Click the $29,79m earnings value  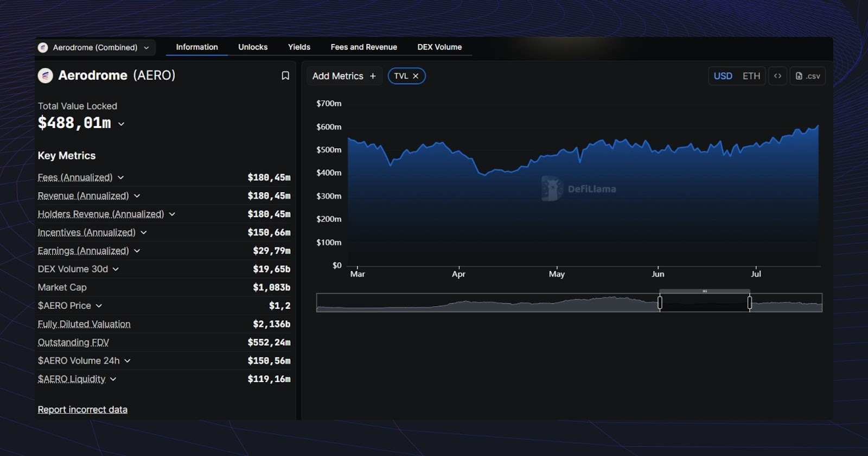tap(271, 251)
